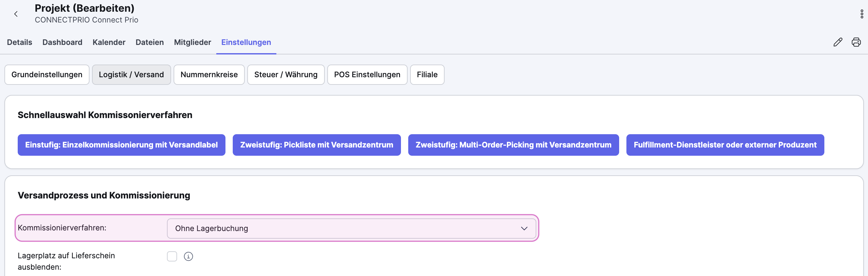Open the Dateien tab
Viewport: 868px width, 276px height.
pos(150,42)
